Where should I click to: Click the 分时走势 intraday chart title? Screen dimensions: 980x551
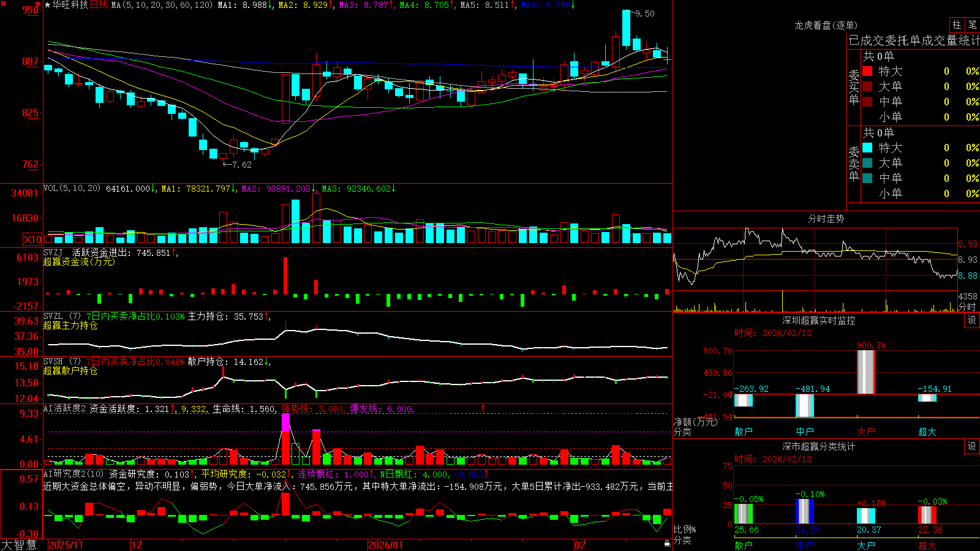point(826,219)
